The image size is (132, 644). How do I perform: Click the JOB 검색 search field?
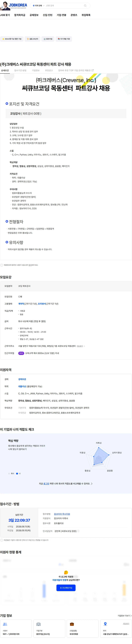tap(64, 6)
